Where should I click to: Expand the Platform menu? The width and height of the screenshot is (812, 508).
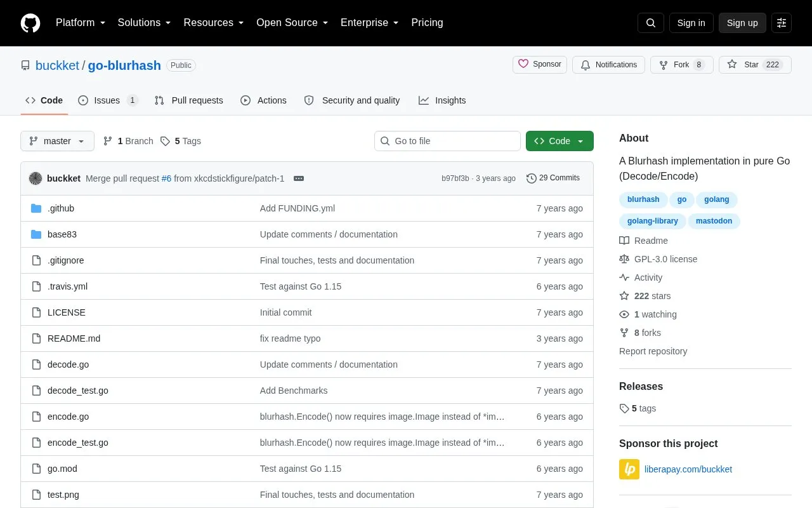[81, 23]
